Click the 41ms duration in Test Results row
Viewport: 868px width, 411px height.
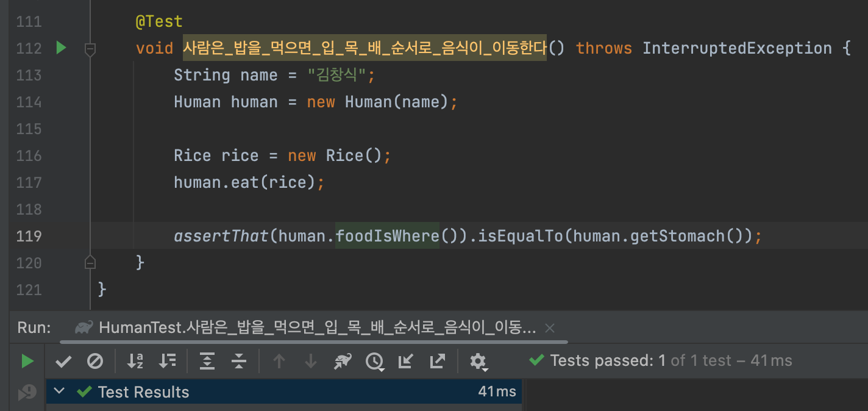tap(497, 391)
